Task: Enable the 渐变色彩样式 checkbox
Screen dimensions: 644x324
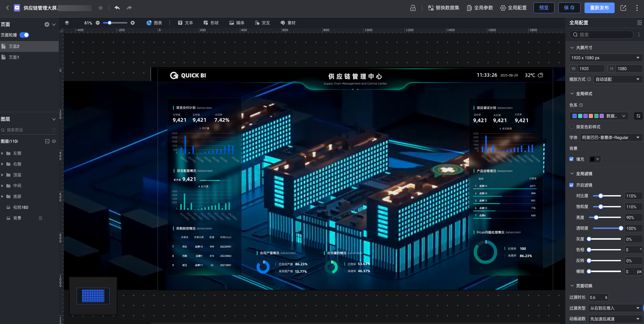Action: click(571, 127)
